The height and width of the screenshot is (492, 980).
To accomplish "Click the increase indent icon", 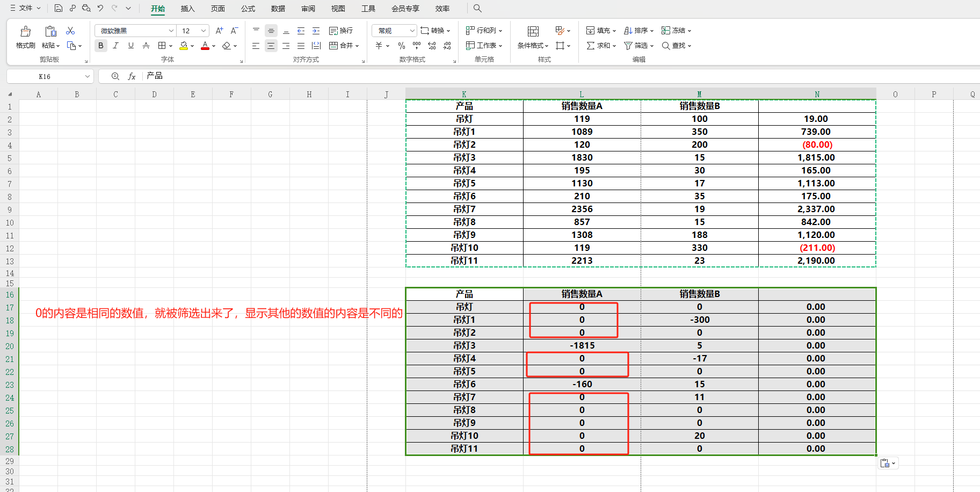I will (x=316, y=31).
